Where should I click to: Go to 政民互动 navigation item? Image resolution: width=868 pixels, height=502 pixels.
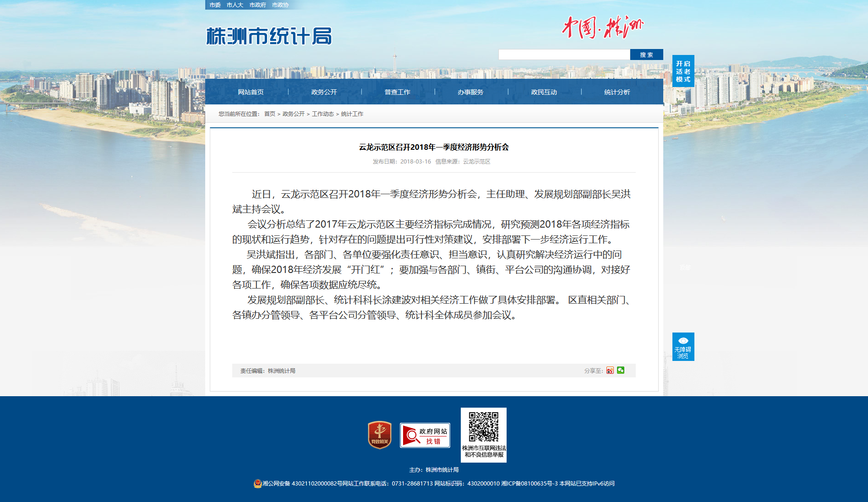tap(544, 92)
